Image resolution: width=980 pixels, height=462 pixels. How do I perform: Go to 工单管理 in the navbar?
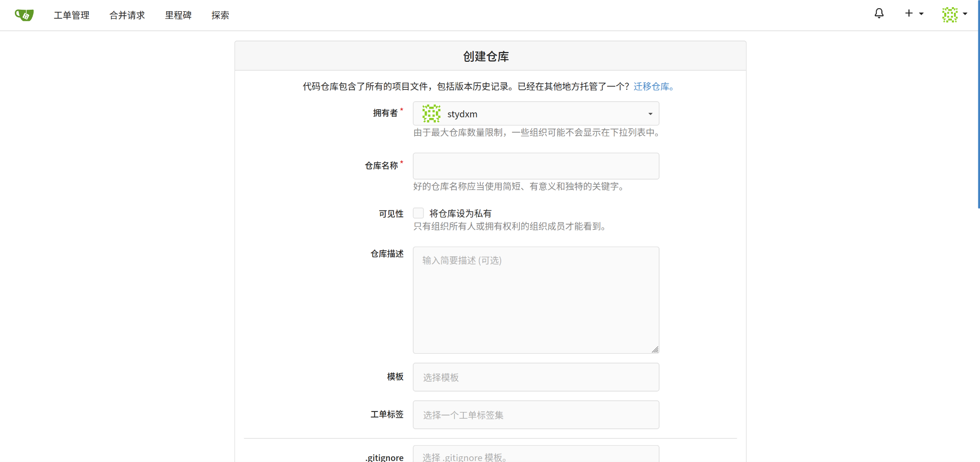pyautogui.click(x=72, y=15)
